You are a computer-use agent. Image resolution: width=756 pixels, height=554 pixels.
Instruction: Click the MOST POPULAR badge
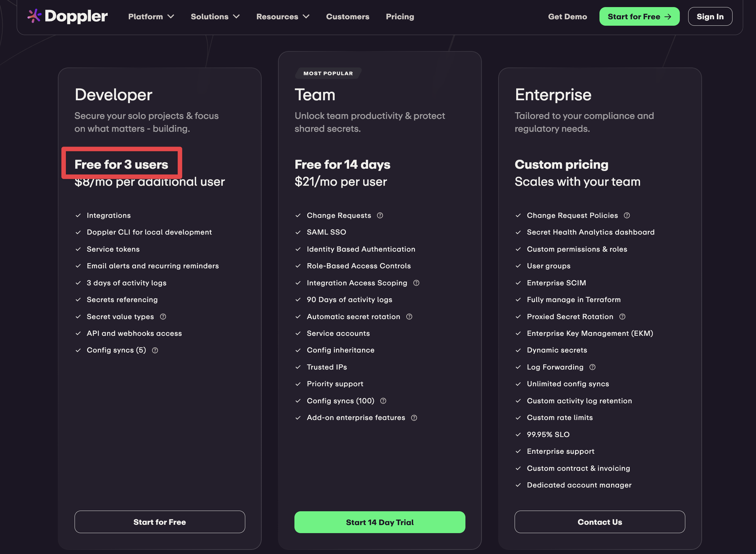pyautogui.click(x=328, y=73)
